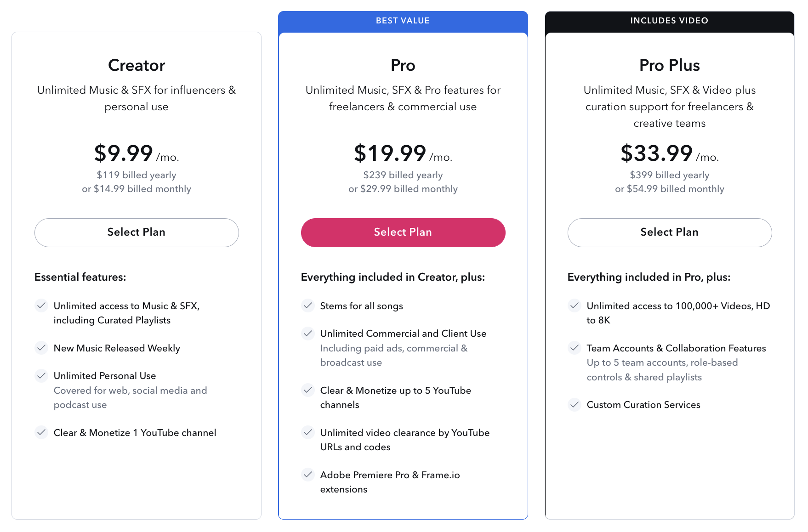The image size is (808, 532).
Task: Choose the red Select Plan button for Pro
Action: [x=403, y=232]
